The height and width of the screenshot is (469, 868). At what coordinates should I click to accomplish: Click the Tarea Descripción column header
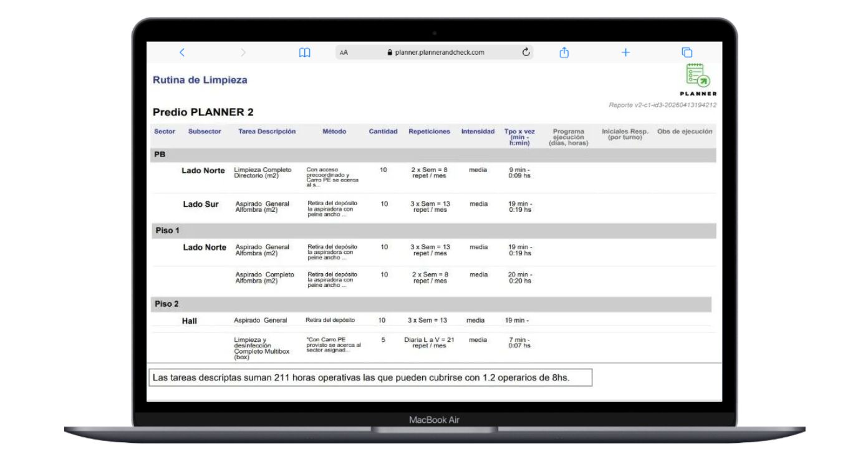(x=267, y=132)
